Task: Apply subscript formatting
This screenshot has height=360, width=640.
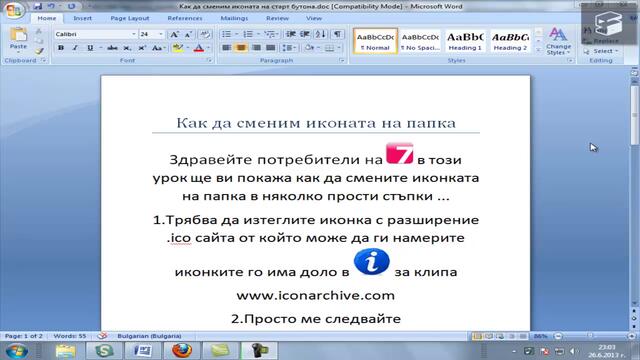Action: (x=127, y=48)
